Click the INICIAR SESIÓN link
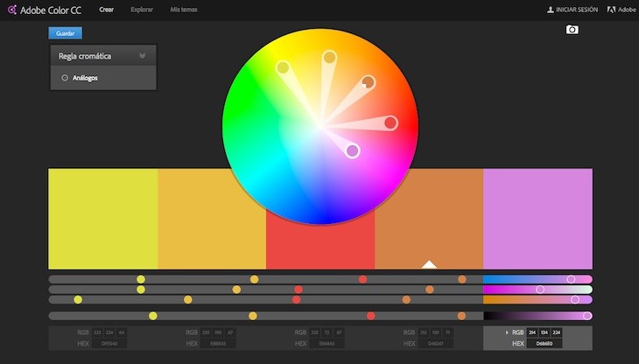This screenshot has height=364, width=639. (577, 10)
